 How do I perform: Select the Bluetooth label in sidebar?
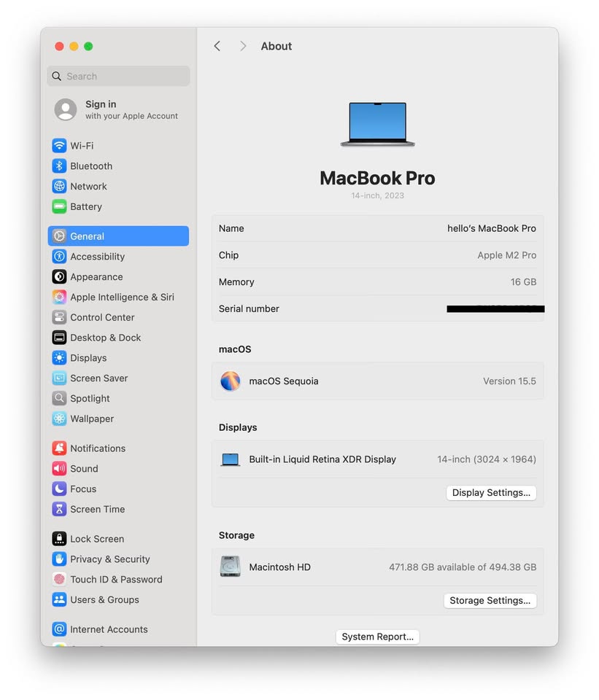pyautogui.click(x=91, y=166)
